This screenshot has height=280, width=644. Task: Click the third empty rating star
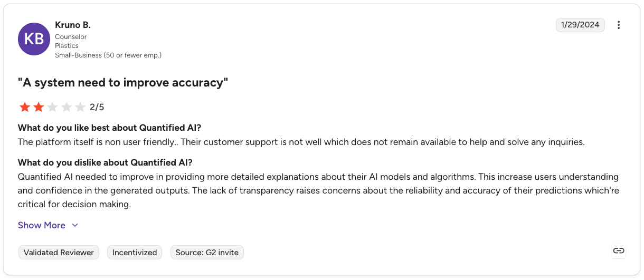[x=52, y=108]
